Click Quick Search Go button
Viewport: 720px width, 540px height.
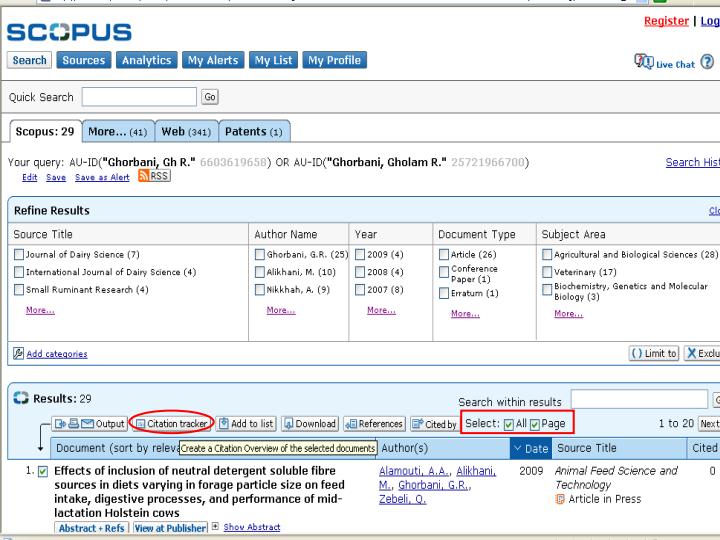pos(209,97)
